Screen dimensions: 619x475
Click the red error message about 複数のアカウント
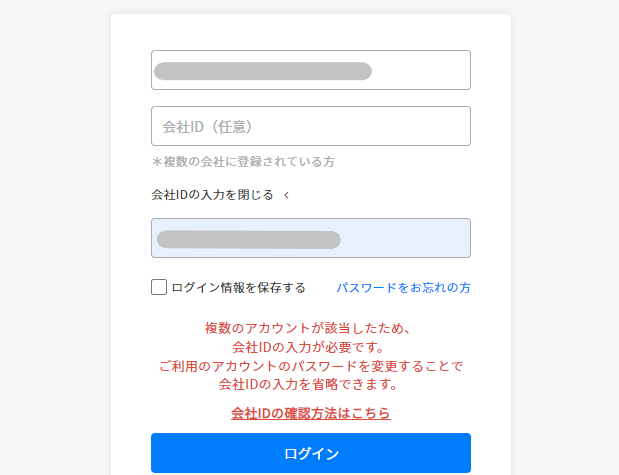point(310,355)
